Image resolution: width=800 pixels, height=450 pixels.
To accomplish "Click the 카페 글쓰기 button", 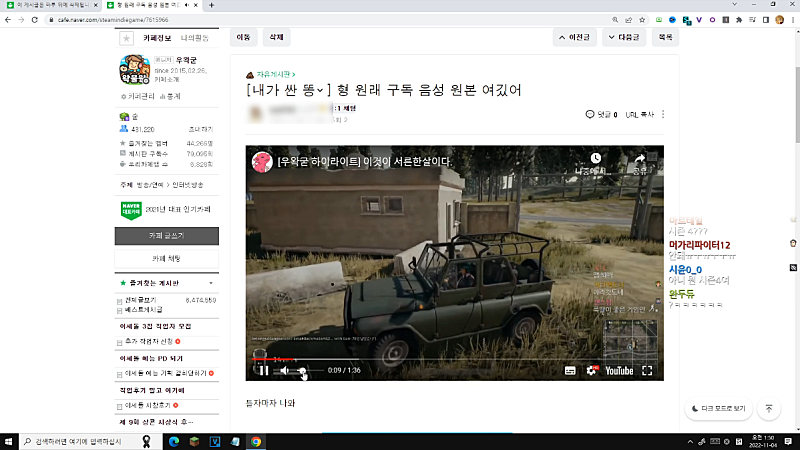I will tap(167, 236).
